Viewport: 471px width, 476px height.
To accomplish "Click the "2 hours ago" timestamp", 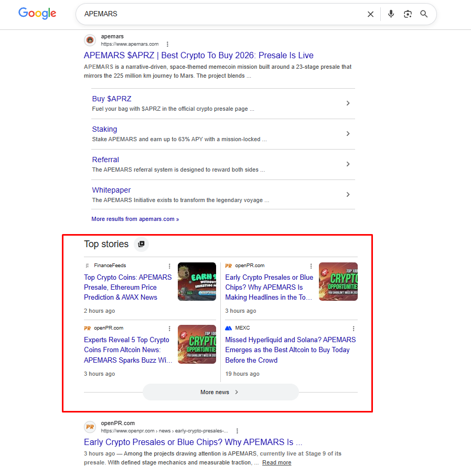I will pyautogui.click(x=99, y=311).
